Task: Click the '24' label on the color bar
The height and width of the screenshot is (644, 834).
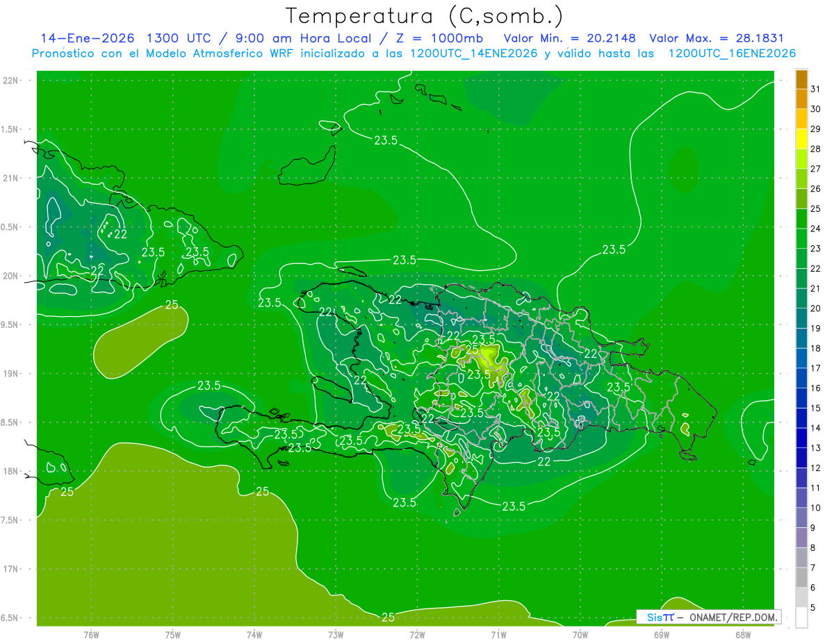Action: click(815, 229)
